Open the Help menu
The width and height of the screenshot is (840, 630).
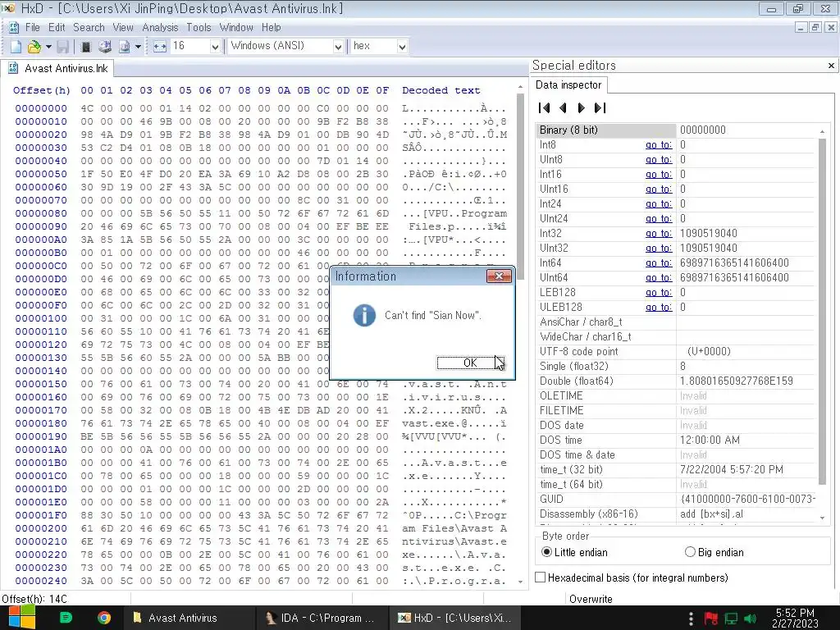point(271,27)
